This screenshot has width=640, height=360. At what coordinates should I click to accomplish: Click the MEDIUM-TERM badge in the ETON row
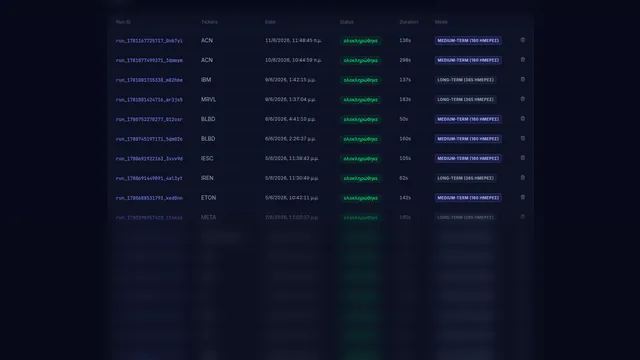(468, 198)
